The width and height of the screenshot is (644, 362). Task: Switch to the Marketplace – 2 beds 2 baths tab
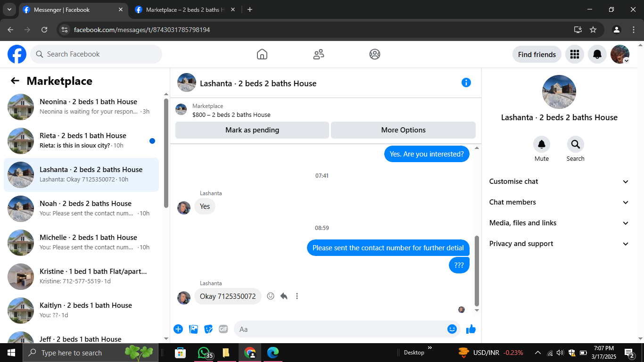tap(185, 9)
